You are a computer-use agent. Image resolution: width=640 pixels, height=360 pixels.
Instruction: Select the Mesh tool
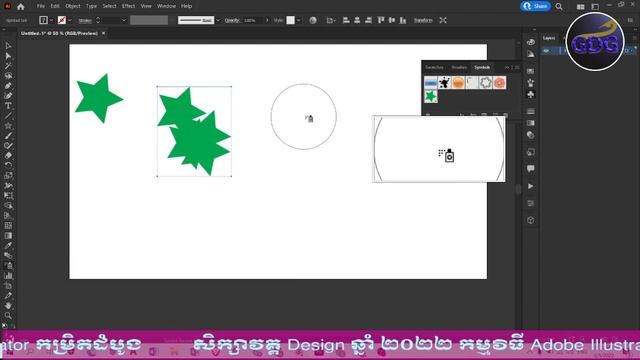(x=8, y=226)
